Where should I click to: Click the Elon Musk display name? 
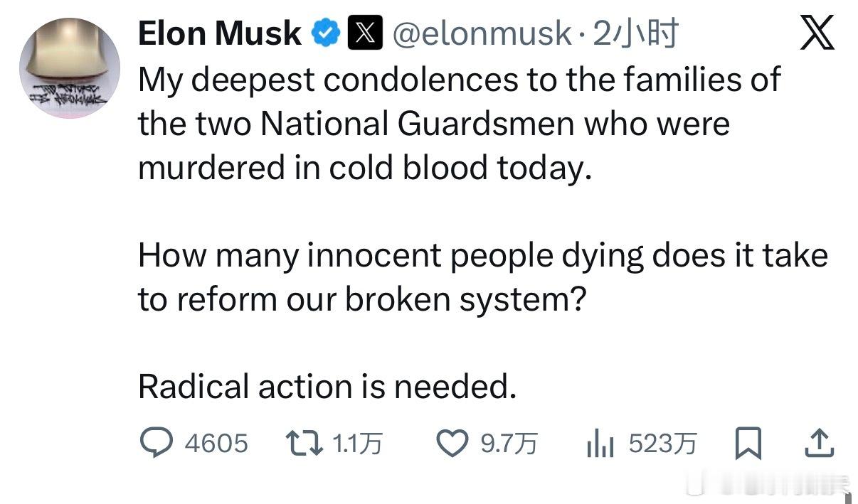click(219, 33)
